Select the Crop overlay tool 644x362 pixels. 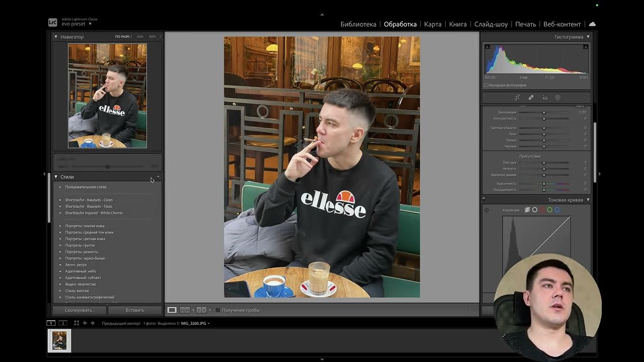517,98
